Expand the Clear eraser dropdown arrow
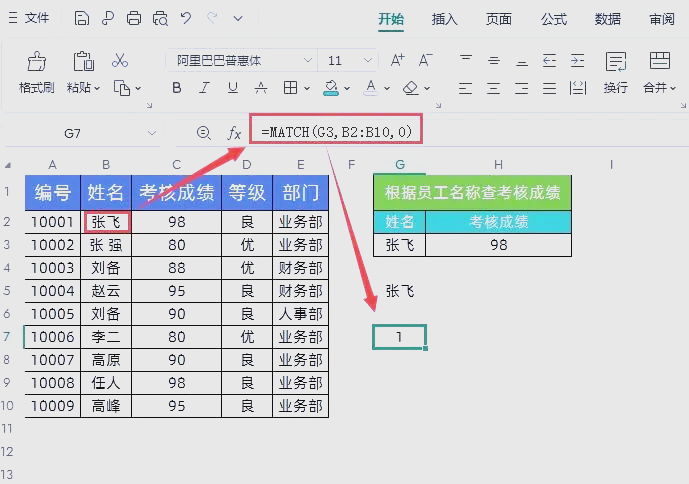The width and height of the screenshot is (689, 484). [427, 88]
